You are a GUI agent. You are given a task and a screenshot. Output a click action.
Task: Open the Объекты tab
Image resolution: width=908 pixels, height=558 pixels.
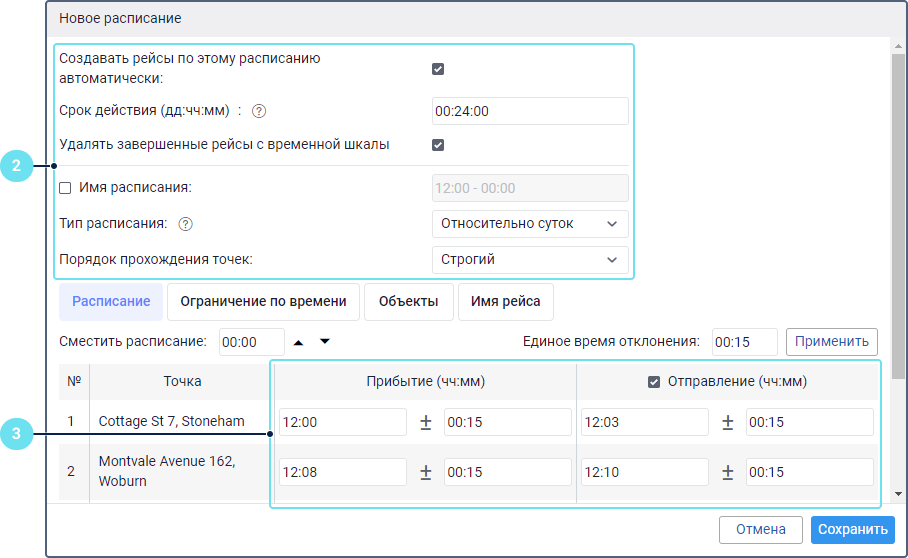pos(408,301)
